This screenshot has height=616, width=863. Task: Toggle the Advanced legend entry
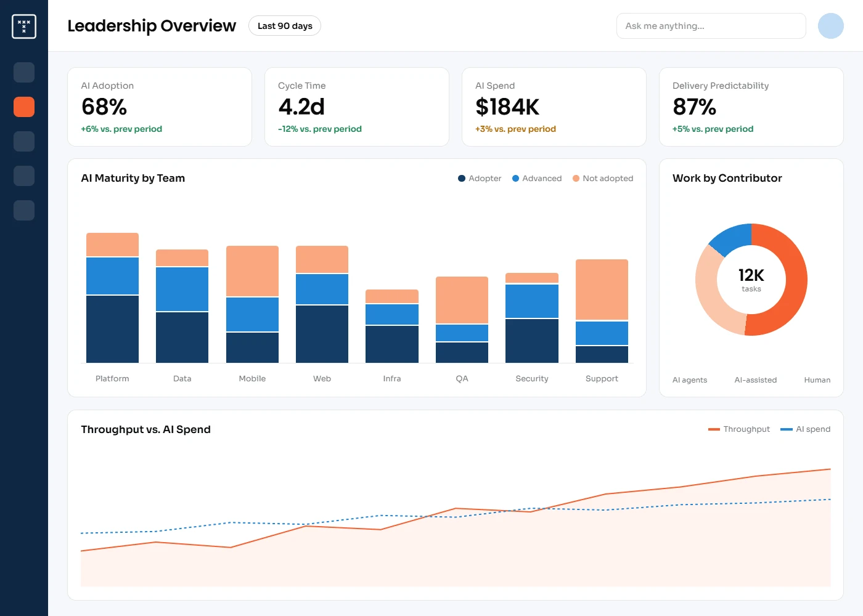(x=537, y=179)
